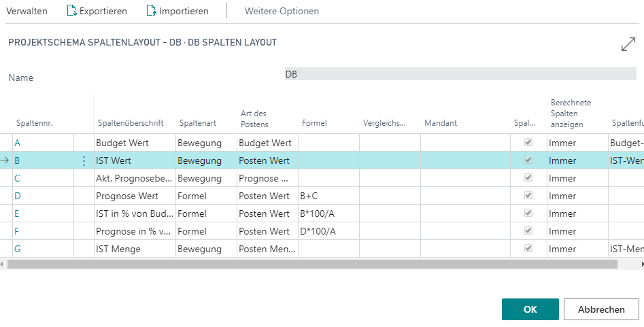
Task: Open Spaltenart dropdown in row G
Action: (x=206, y=249)
